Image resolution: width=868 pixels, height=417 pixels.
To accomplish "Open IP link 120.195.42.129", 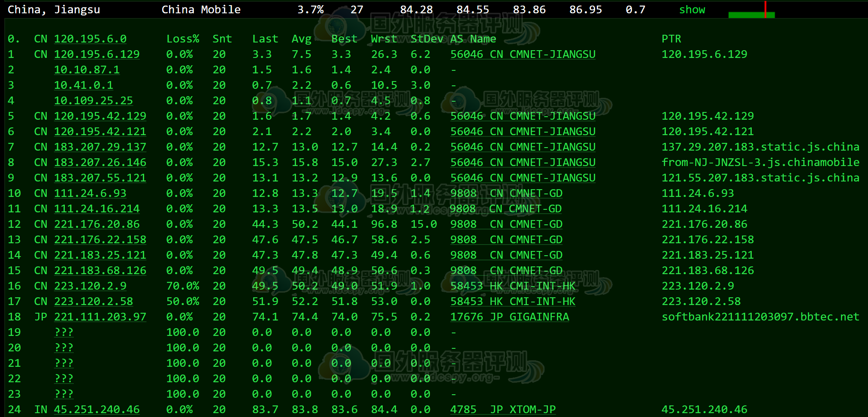I will coord(100,116).
